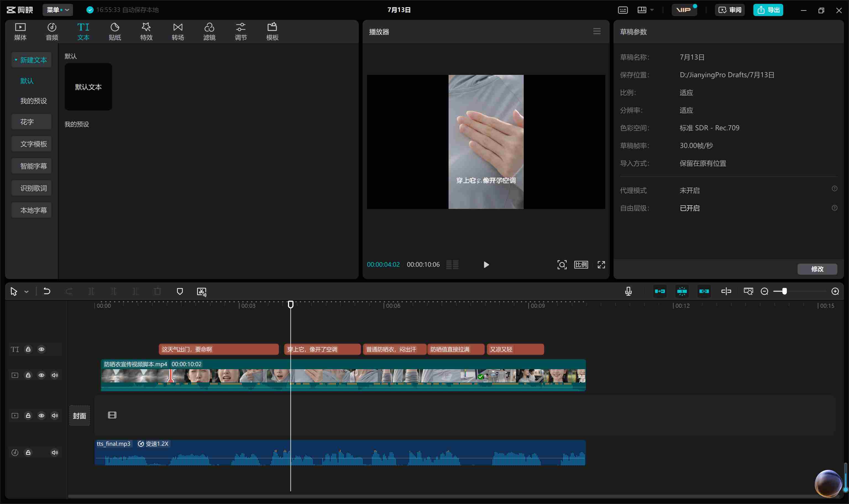This screenshot has width=849, height=504.
Task: Open the 特效 effects tab
Action: pyautogui.click(x=146, y=32)
